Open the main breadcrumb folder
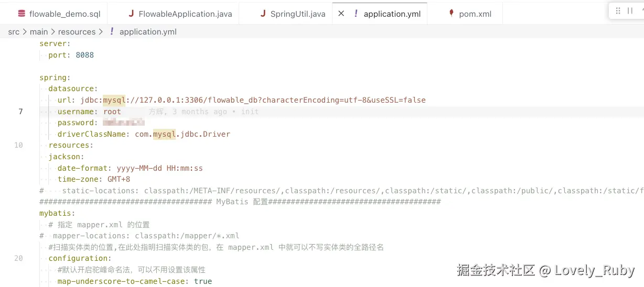The height and width of the screenshot is (287, 644). tap(39, 32)
